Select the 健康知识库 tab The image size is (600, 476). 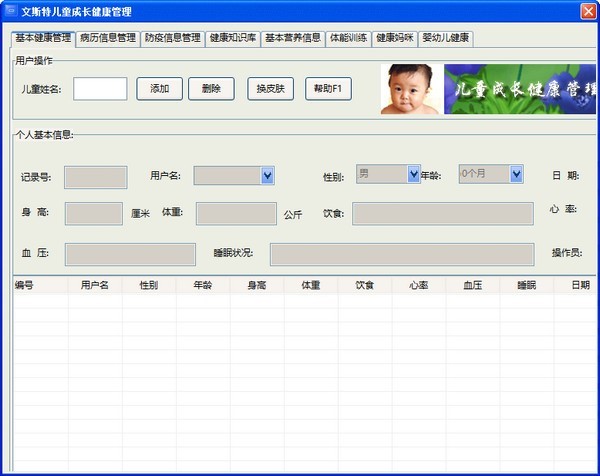click(233, 39)
